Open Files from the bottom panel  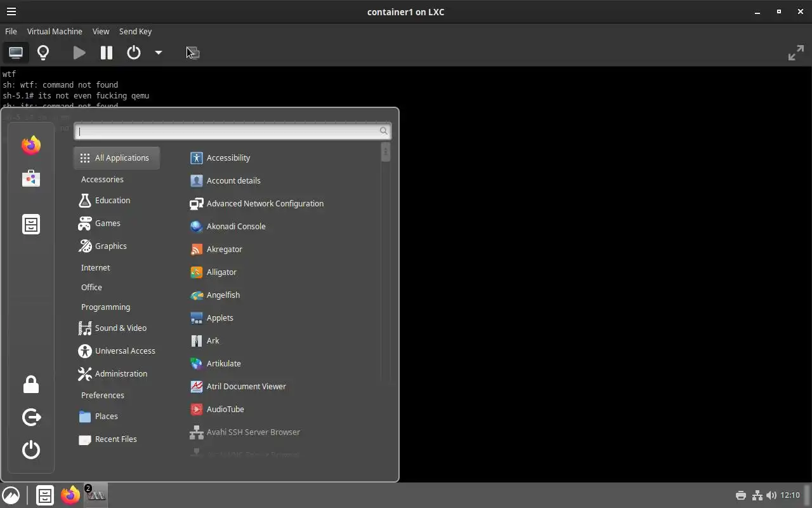(44, 495)
